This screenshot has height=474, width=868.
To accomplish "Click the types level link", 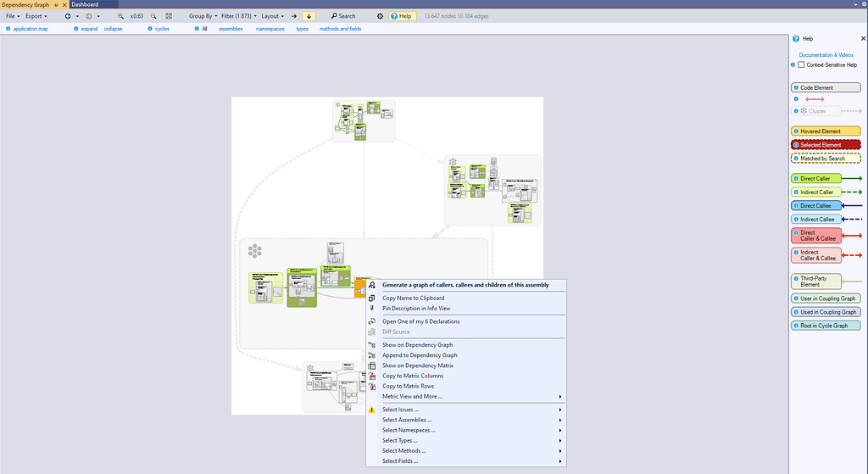I will [303, 29].
